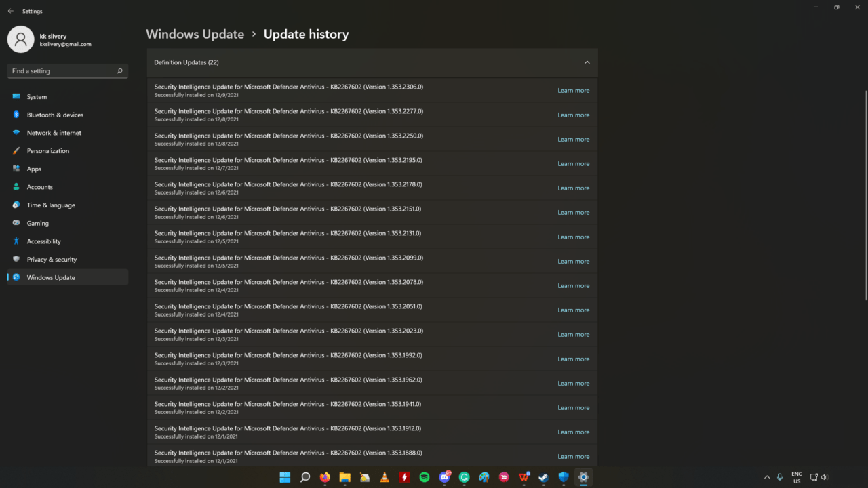Open Spotify from the taskbar
The width and height of the screenshot is (868, 488).
425,477
